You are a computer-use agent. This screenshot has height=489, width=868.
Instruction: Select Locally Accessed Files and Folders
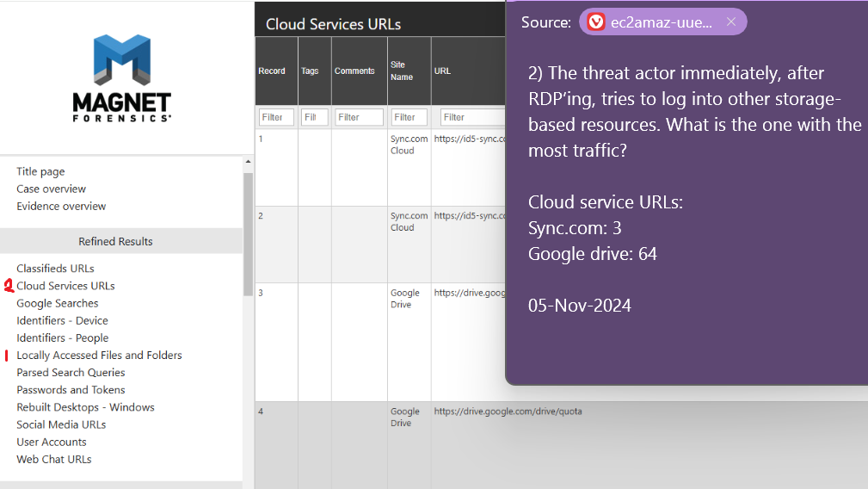pos(99,355)
